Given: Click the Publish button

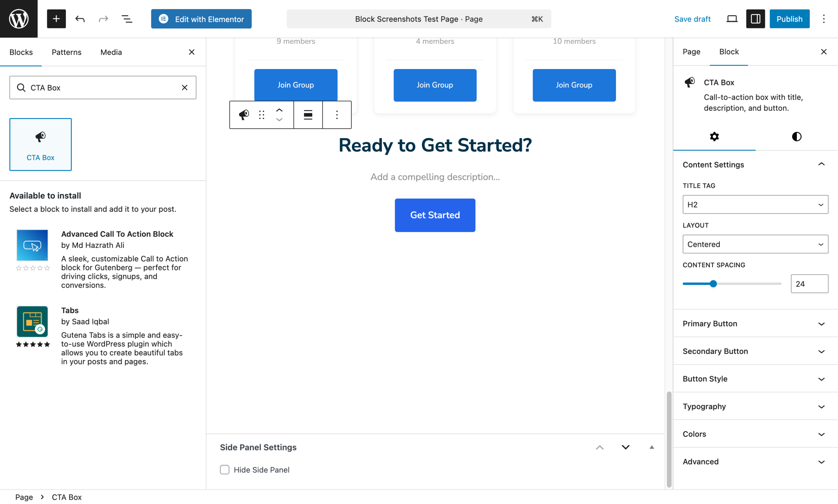Looking at the screenshot, I should point(789,19).
